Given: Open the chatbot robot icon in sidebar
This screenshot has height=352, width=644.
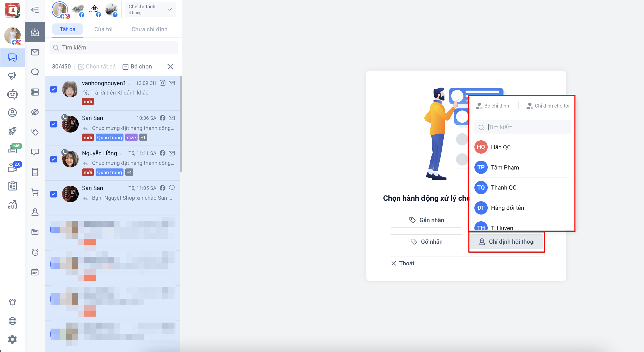Looking at the screenshot, I should pos(12,94).
